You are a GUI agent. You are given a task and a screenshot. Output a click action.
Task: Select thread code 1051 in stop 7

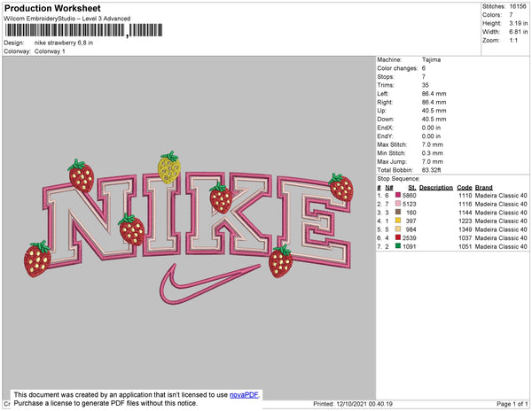pos(465,246)
